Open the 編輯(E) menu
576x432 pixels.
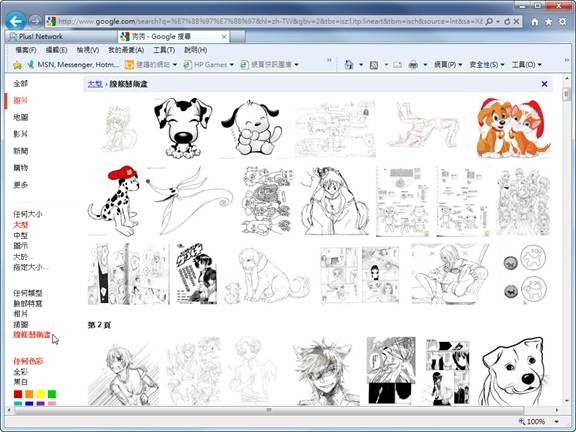pyautogui.click(x=56, y=50)
